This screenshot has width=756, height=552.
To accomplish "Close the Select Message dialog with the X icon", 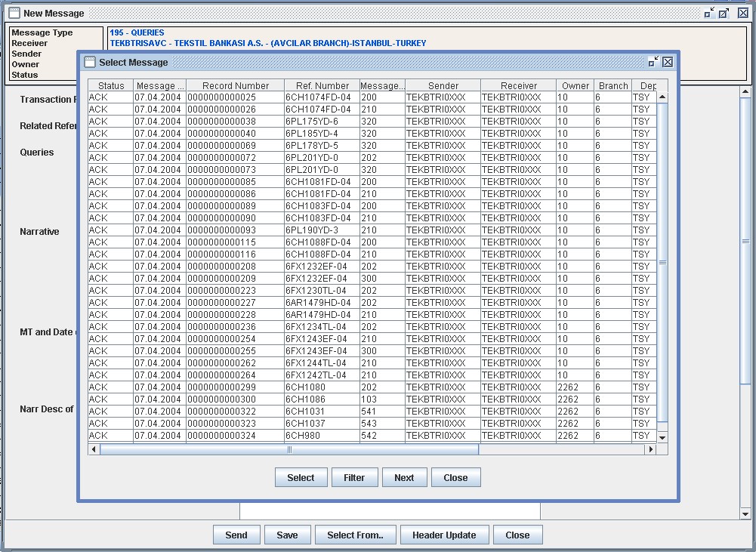I will point(668,62).
